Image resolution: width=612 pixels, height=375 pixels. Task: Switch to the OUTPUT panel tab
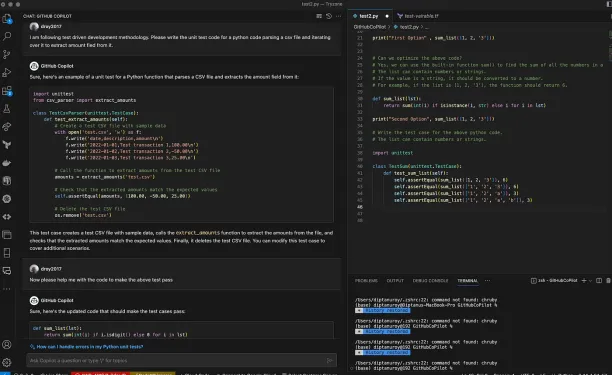(395, 281)
